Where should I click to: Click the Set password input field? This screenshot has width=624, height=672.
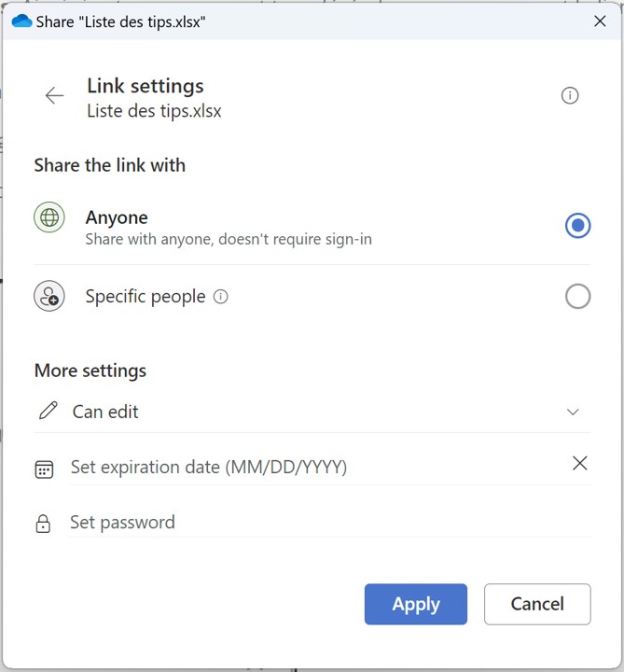click(x=326, y=523)
